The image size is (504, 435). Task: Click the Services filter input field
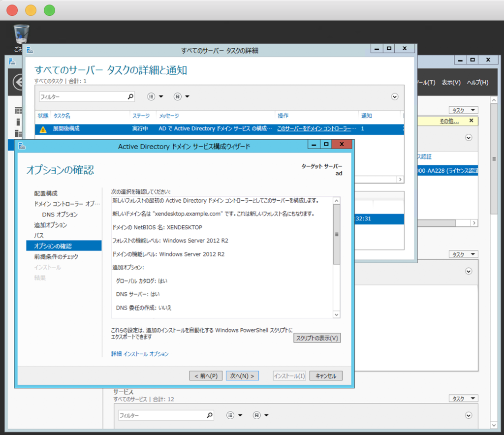click(162, 415)
